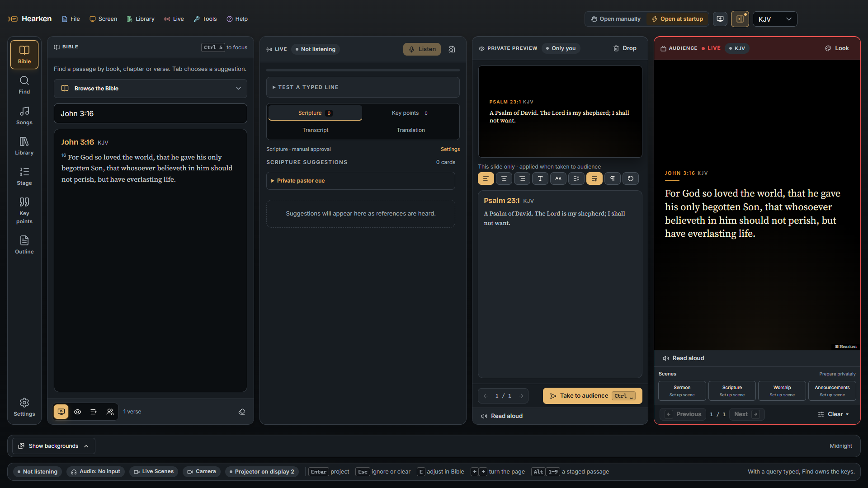Select the Worship scene card

782,391
